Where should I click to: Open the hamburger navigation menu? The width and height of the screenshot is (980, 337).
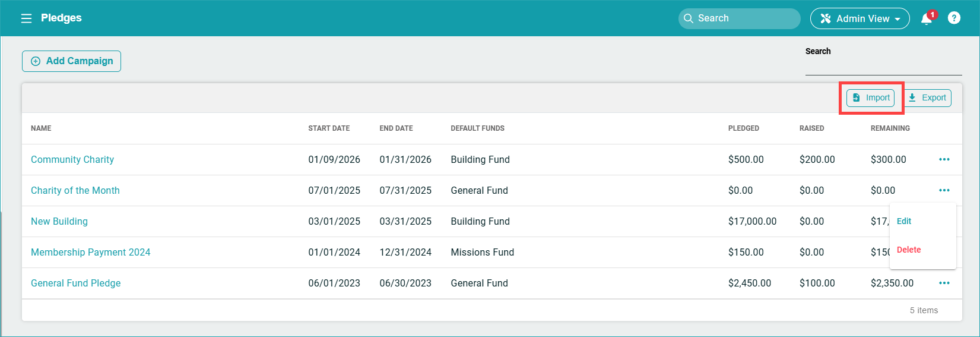click(26, 18)
